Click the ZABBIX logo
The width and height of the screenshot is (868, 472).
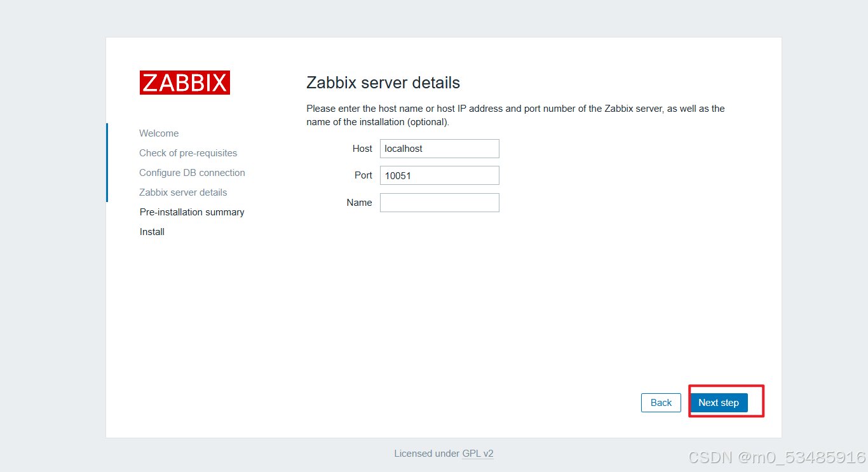(184, 82)
